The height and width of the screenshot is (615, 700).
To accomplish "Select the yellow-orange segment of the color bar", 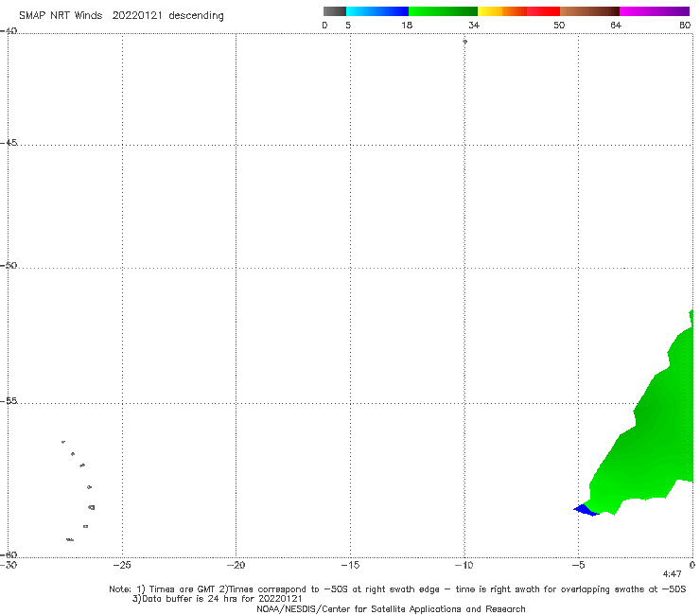I will 501,11.
